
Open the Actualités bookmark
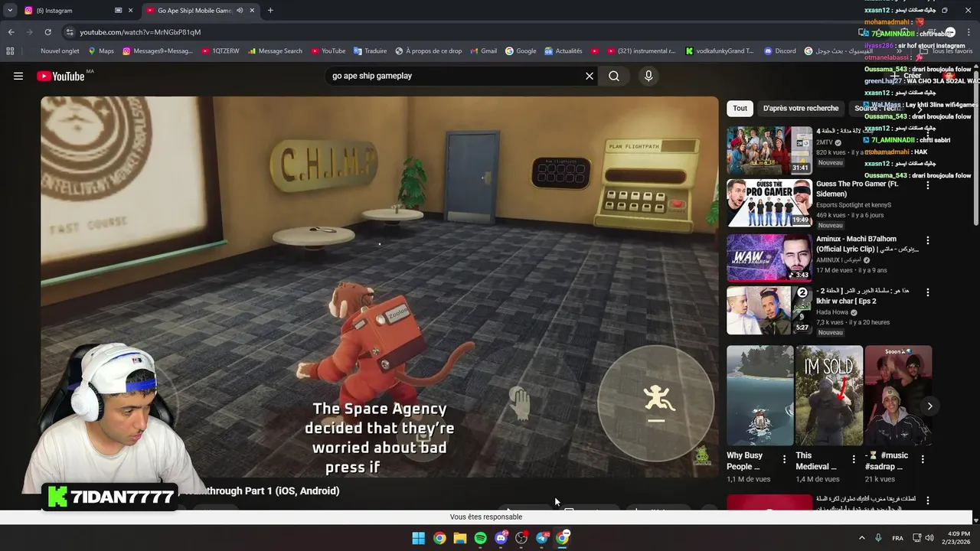click(x=563, y=51)
